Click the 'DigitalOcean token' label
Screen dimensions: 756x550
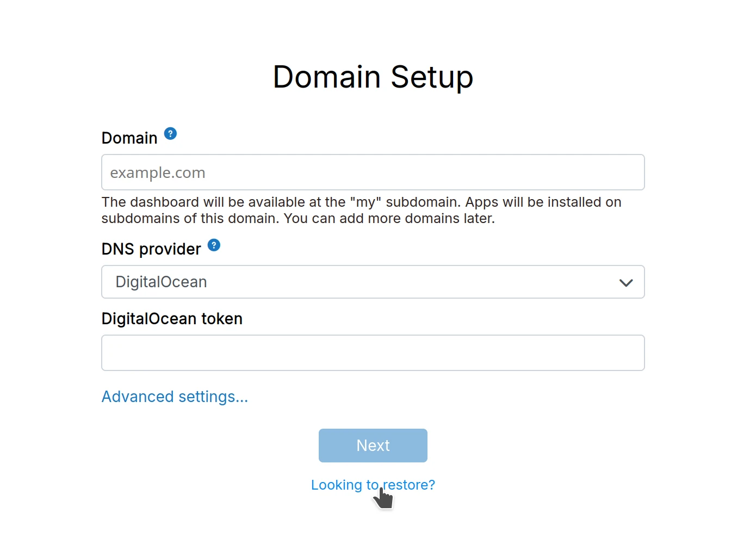click(x=172, y=319)
